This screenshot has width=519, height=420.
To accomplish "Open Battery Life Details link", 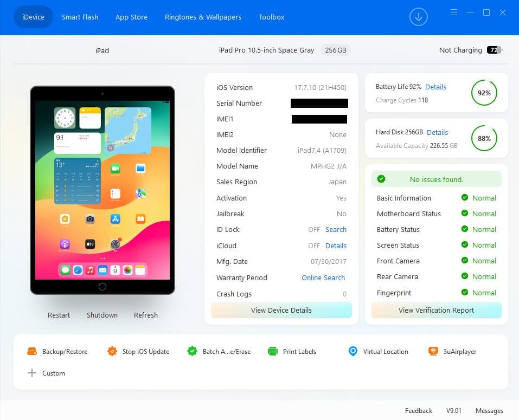I will click(435, 87).
